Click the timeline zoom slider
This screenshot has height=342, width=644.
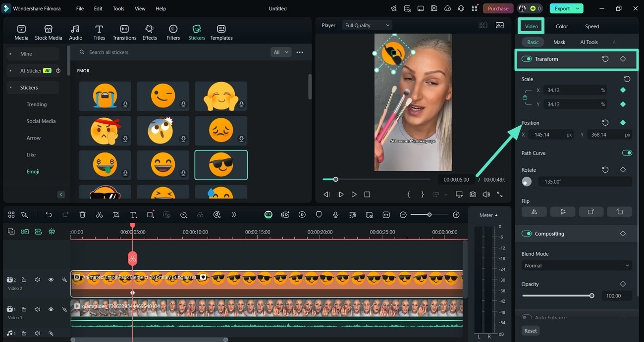coord(429,215)
